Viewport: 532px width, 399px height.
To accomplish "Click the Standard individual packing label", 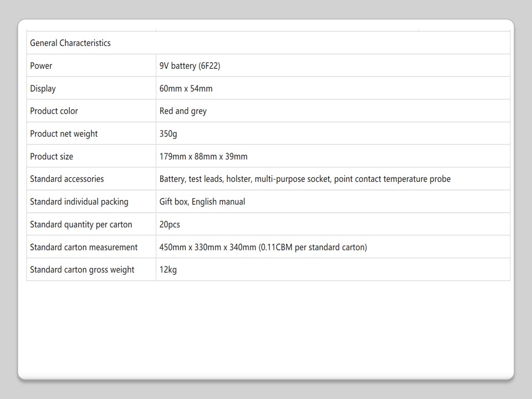I will tap(79, 202).
